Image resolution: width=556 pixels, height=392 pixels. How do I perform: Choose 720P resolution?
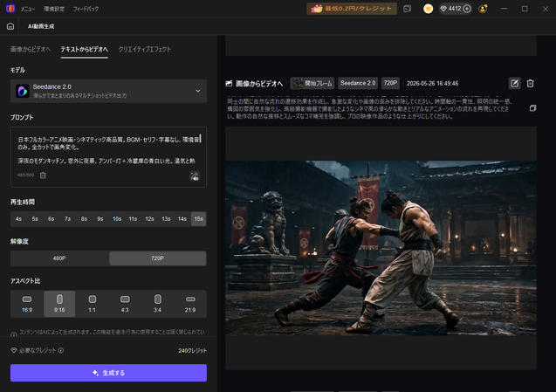click(157, 258)
